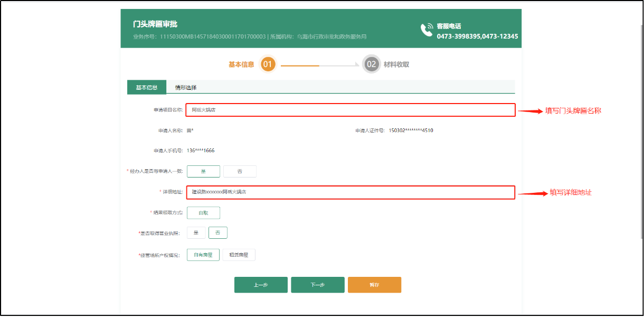Select 是 for 经办人是否与申请人一致
The height and width of the screenshot is (317, 644).
point(203,171)
